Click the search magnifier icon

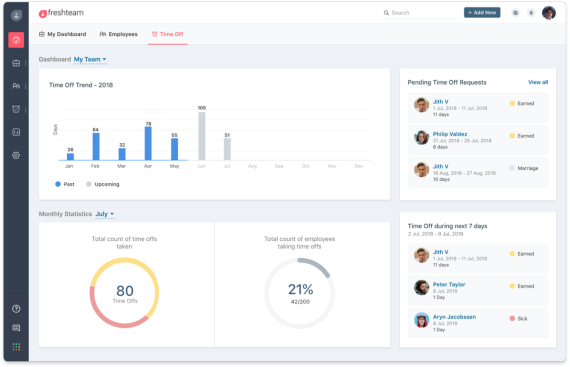point(386,13)
